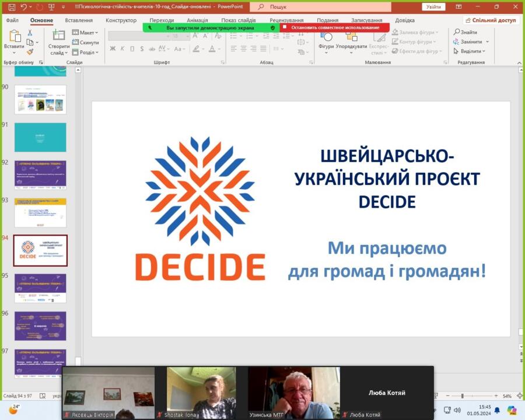Open the Упорядкувати arrange options
The height and width of the screenshot is (420, 525).
351,42
